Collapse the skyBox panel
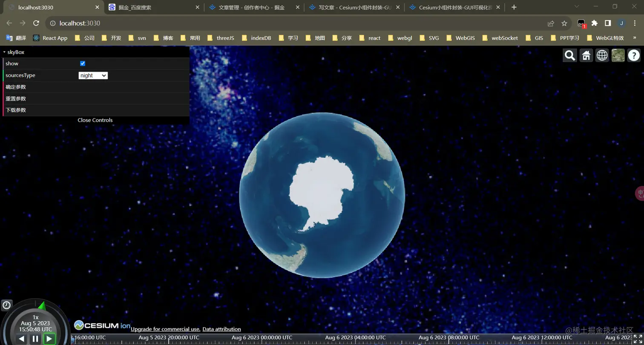The width and height of the screenshot is (644, 345). (x=4, y=52)
